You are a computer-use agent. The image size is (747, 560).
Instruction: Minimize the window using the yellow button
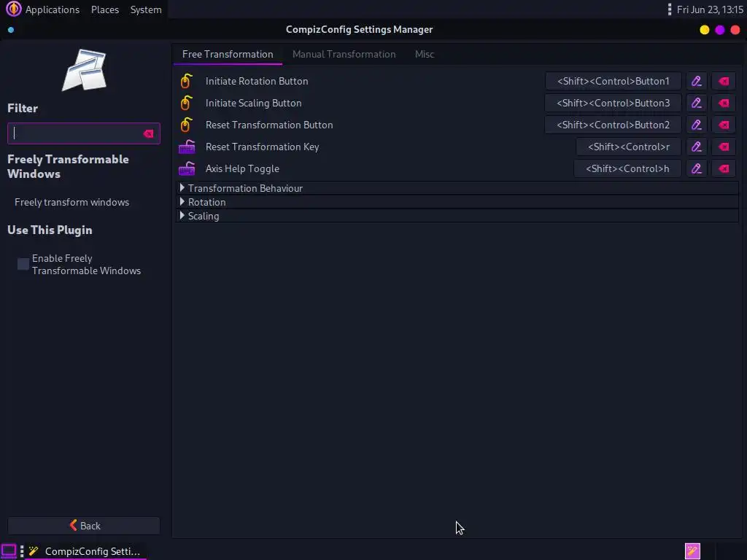pos(704,29)
